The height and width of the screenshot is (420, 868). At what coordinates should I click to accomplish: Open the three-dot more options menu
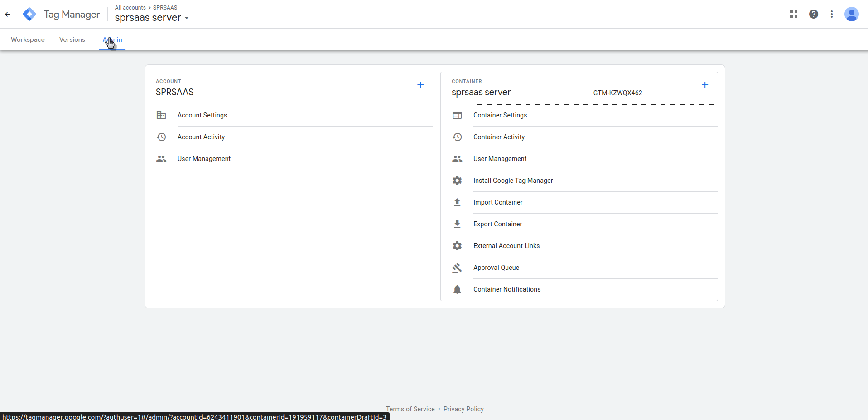pos(832,14)
